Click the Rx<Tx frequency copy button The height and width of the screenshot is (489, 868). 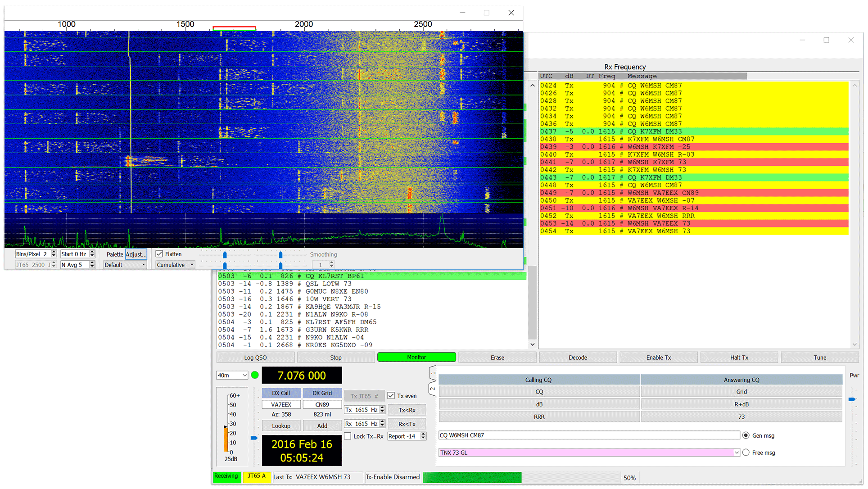[407, 424]
